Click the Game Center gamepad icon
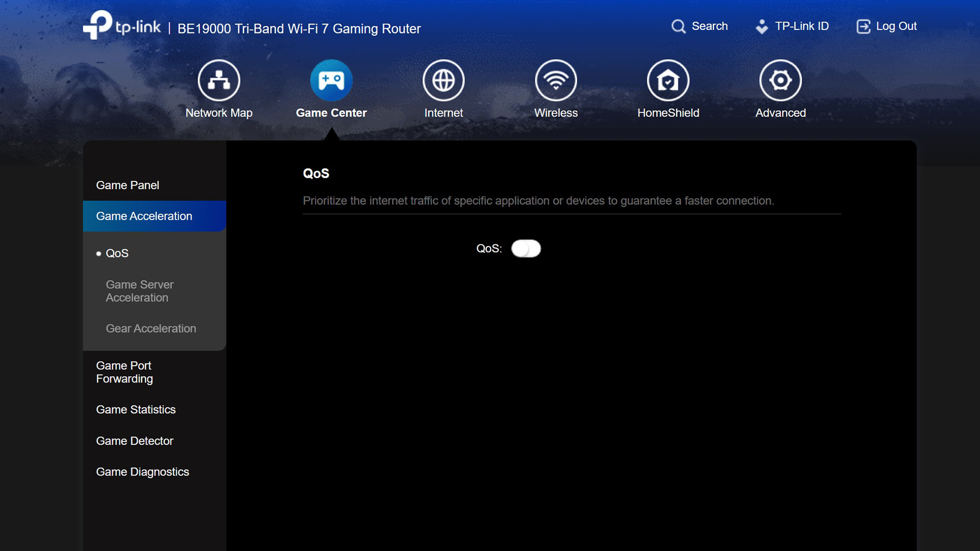Screen dimensions: 980x551 point(331,80)
